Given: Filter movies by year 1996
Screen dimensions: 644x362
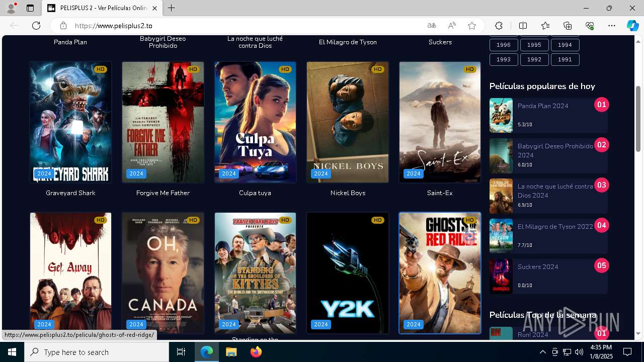Looking at the screenshot, I should point(504,45).
